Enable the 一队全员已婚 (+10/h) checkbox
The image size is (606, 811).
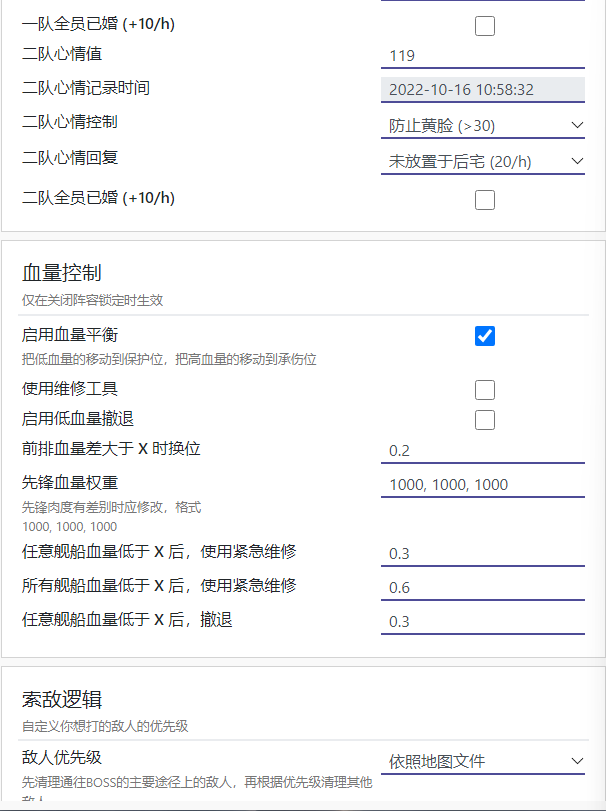484,27
